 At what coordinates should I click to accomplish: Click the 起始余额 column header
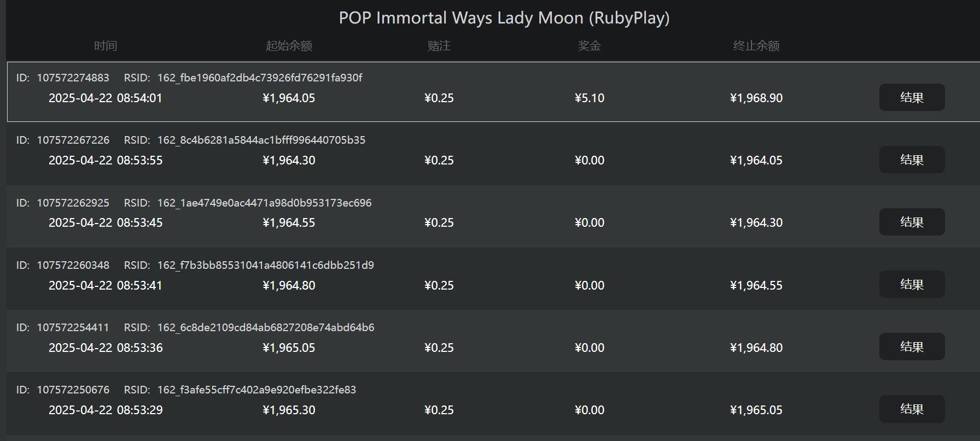289,46
